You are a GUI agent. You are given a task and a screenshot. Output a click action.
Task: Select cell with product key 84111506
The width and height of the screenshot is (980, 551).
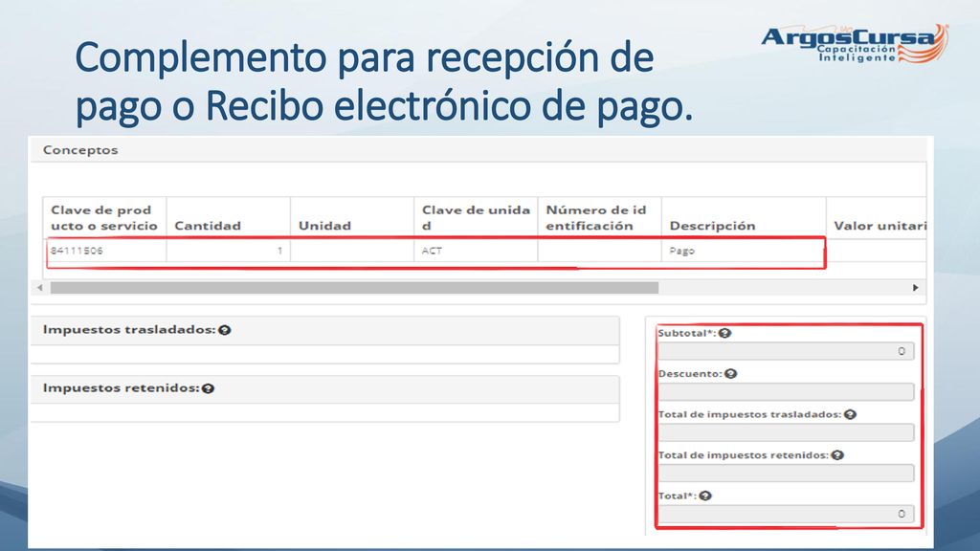tap(105, 251)
